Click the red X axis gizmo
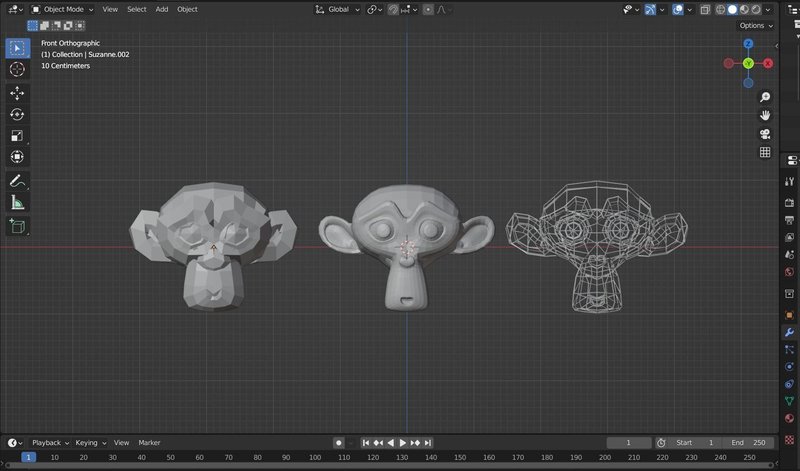The image size is (800, 471). (768, 63)
